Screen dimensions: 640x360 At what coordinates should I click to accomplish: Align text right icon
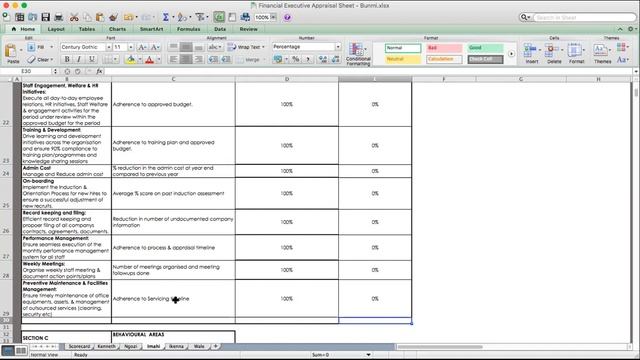199,60
